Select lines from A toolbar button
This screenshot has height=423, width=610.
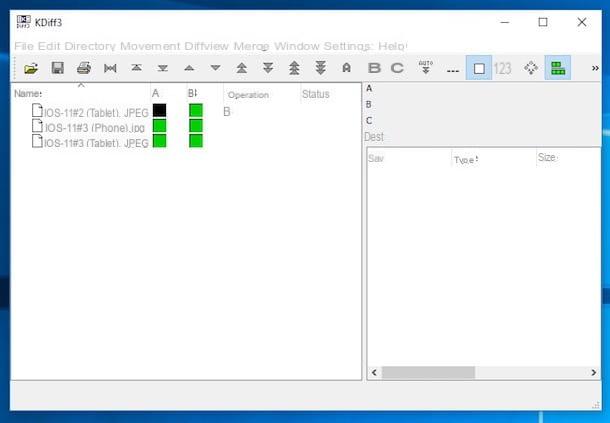click(346, 68)
